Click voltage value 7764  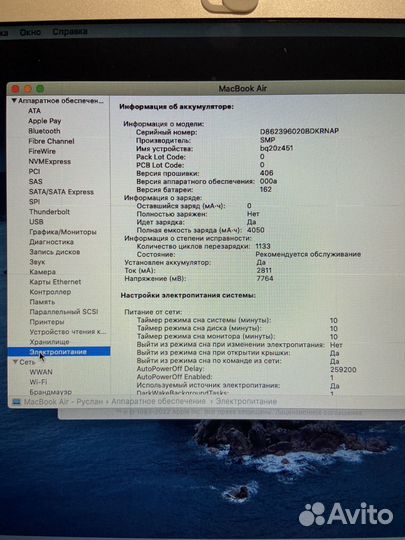click(x=265, y=278)
